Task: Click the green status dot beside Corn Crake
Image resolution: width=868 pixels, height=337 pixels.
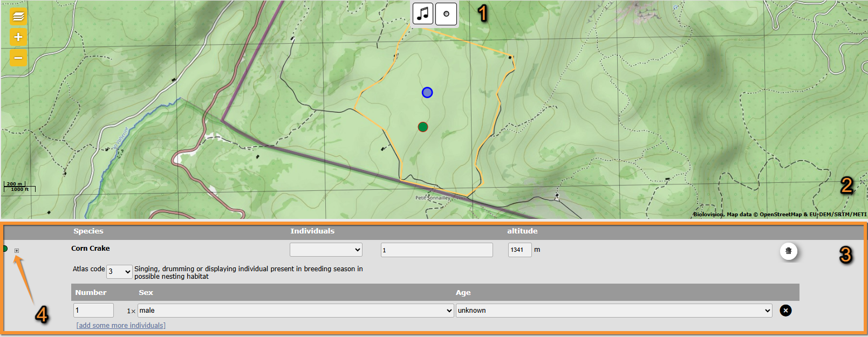Action: [x=5, y=249]
